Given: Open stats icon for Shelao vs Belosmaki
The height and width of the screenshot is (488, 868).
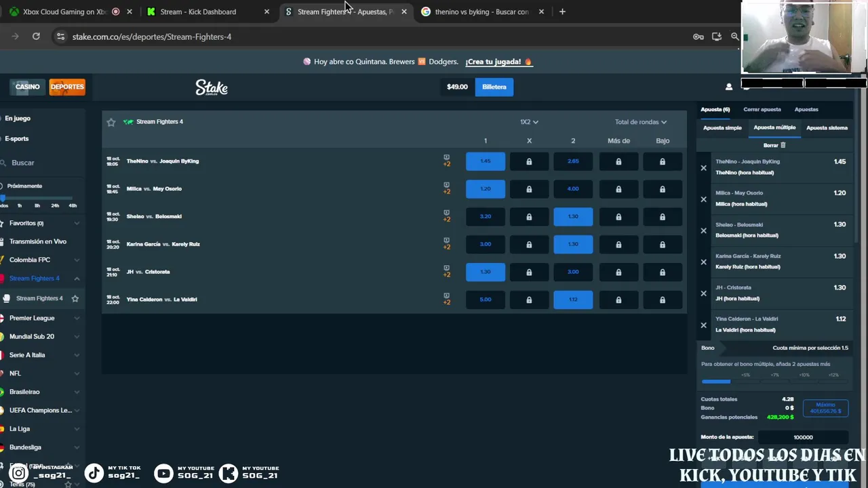Looking at the screenshot, I should 446,213.
